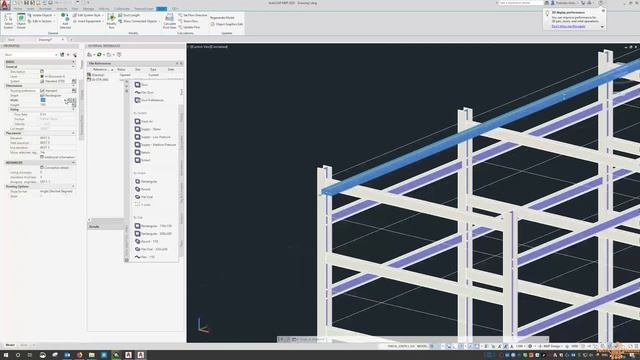Viewport: 640px width, 360px height.
Task: Click the Add Selected button
Action: tap(65, 21)
